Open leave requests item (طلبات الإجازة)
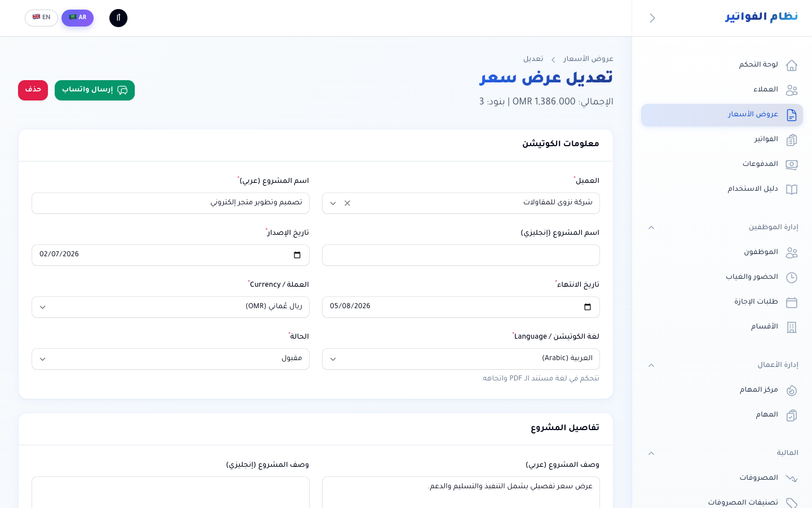Screen dimensions: 812x508 (x=722, y=303)
